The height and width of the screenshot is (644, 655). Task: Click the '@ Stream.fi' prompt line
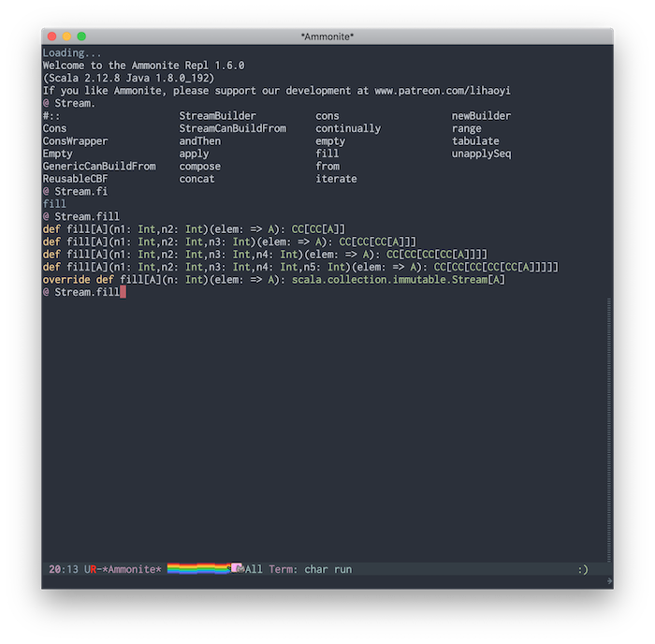click(75, 191)
